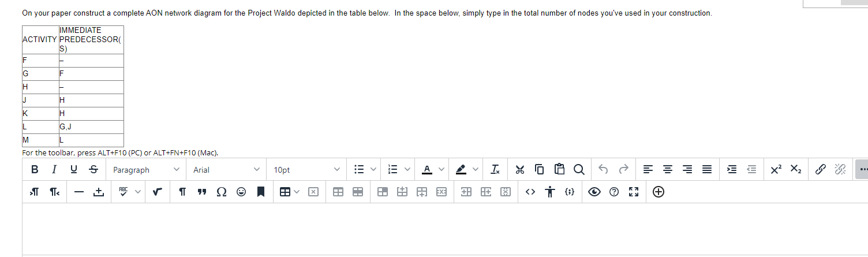Image resolution: width=868 pixels, height=257 pixels.
Task: Run the accessibility checker
Action: (549, 193)
